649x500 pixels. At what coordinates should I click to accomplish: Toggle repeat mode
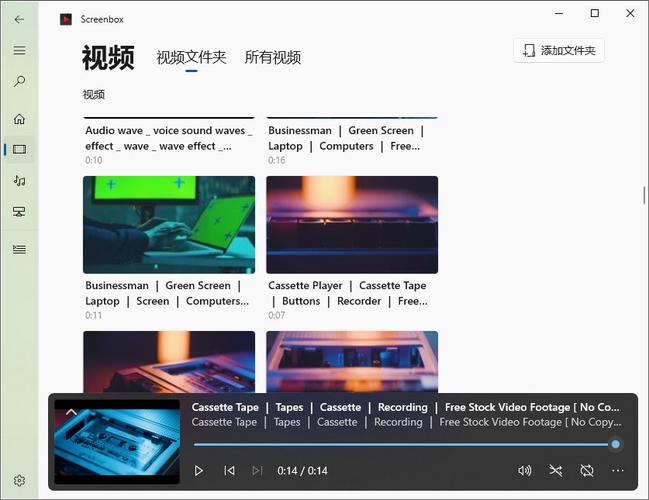tap(587, 471)
